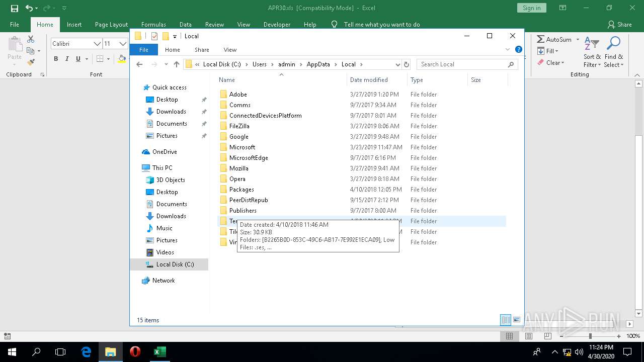Viewport: 644px width, 362px height.
Task: Click the Explorer Help question mark icon
Action: click(x=519, y=50)
